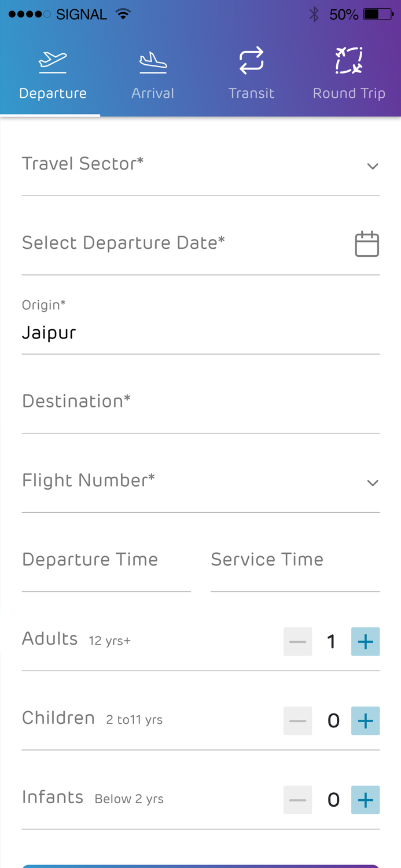Open the calendar date picker icon
This screenshot has height=868, width=401.
click(367, 244)
